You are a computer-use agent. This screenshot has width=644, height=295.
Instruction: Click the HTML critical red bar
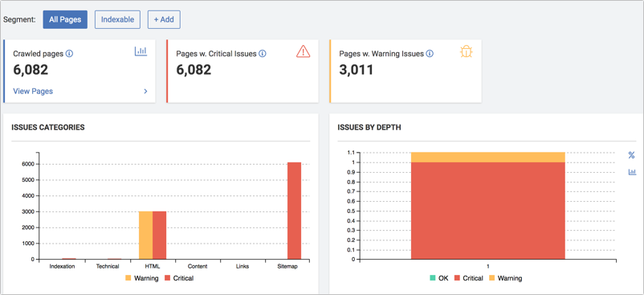(x=159, y=236)
